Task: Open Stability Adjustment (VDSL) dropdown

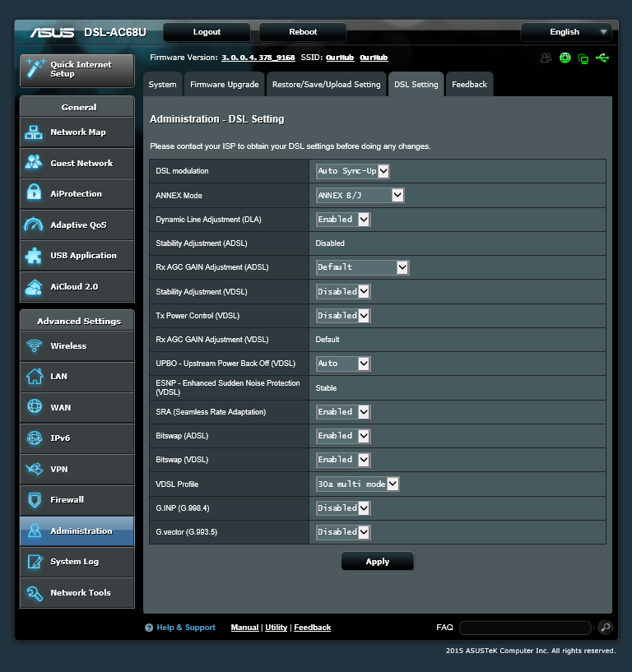Action: coord(343,292)
